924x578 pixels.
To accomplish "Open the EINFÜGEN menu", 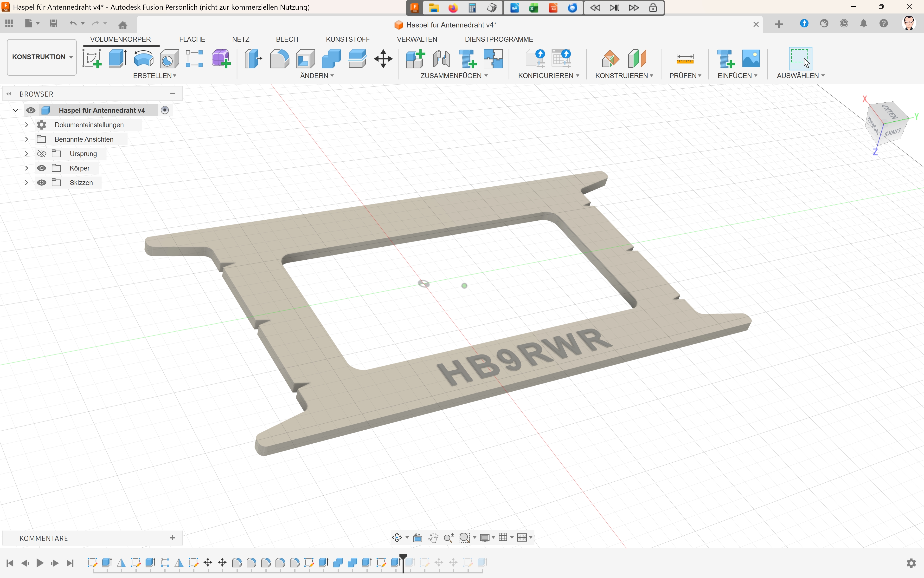I will coord(737,76).
